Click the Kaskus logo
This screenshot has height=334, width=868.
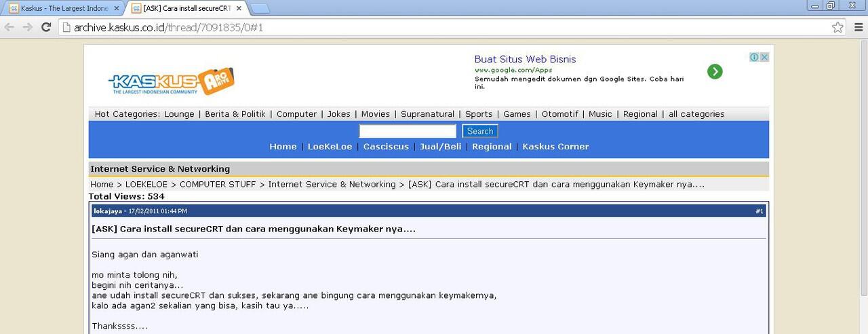tap(172, 81)
